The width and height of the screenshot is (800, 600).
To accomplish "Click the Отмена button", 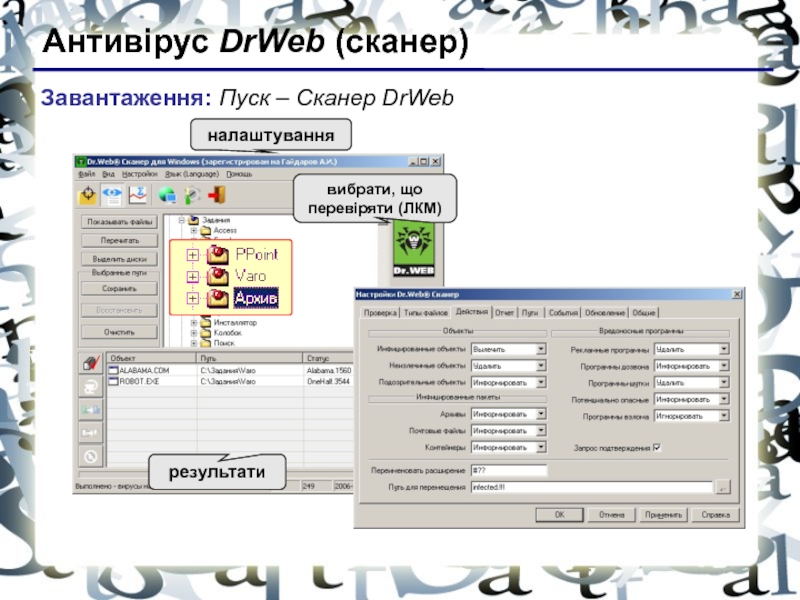I will pos(612,515).
